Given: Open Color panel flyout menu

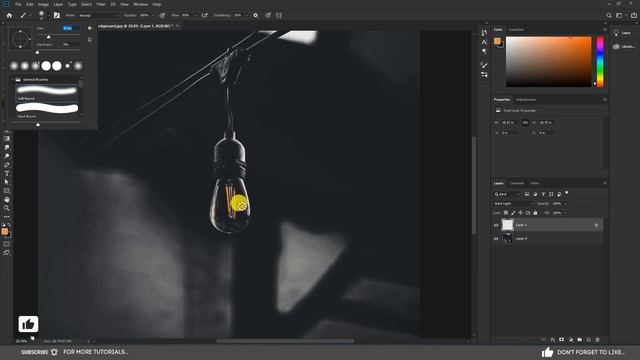Looking at the screenshot, I should 604,30.
